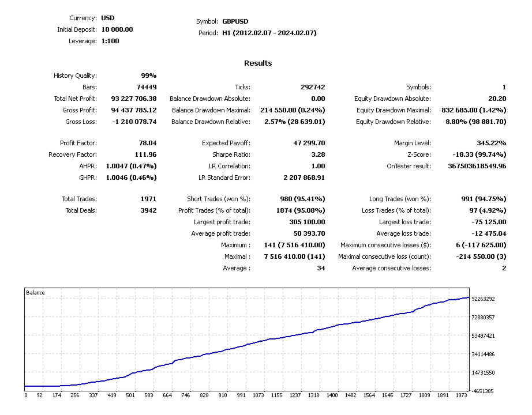Click the Profit Factor value 78.04
The height and width of the screenshot is (415, 532).
click(148, 143)
